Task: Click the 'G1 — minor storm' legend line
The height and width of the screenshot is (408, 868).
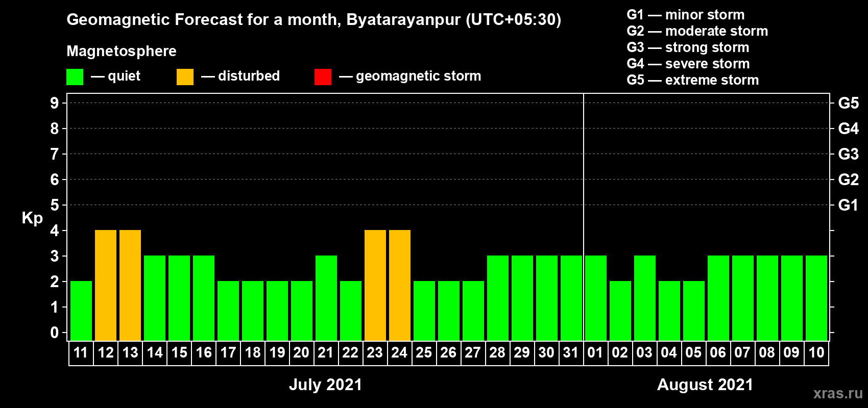Action: coord(686,15)
